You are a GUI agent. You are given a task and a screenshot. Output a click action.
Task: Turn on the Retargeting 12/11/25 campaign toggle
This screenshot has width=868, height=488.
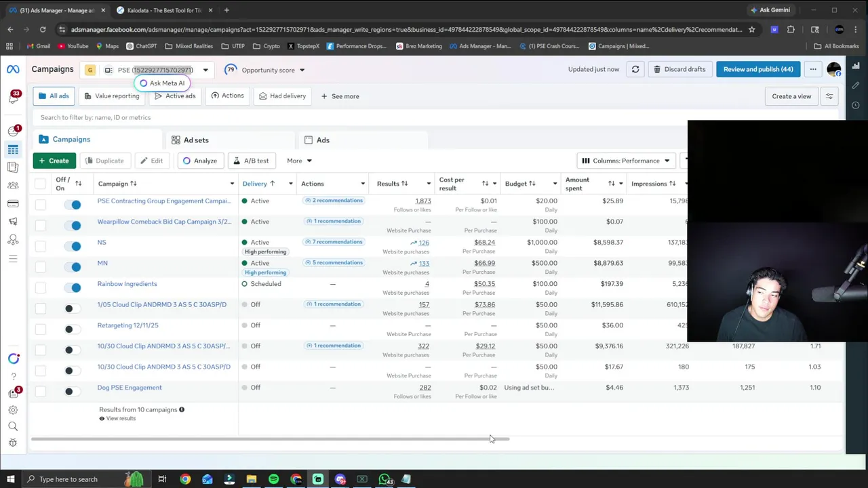tap(73, 329)
